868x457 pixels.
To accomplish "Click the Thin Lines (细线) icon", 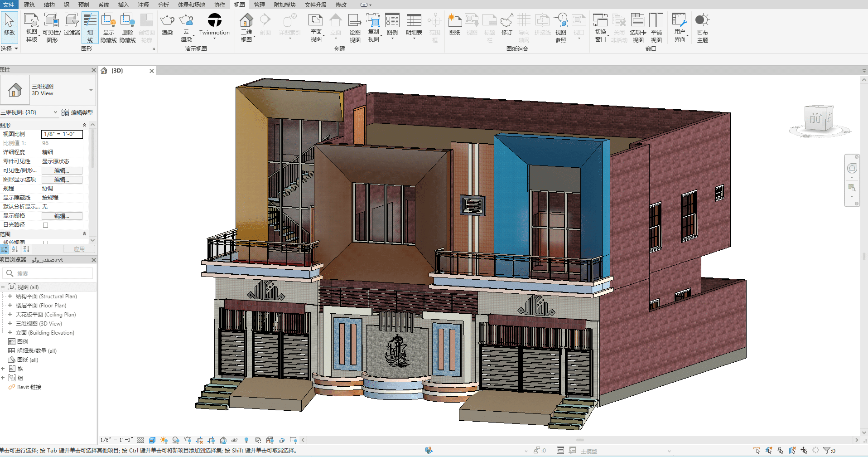I will pyautogui.click(x=90, y=27).
